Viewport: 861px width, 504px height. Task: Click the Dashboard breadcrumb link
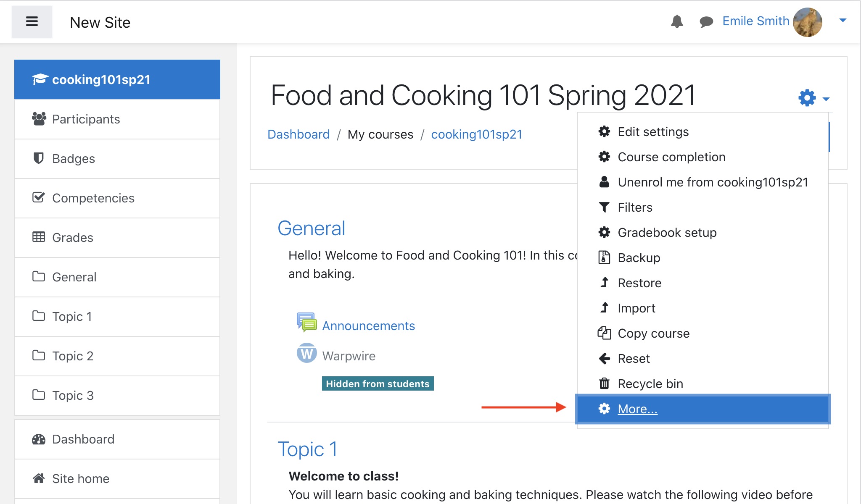pyautogui.click(x=298, y=134)
